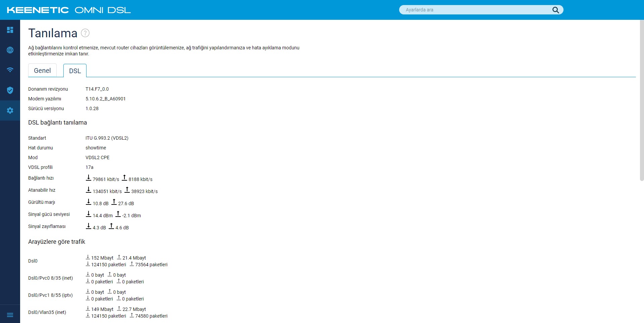
Task: Click the VDSL2 CPE mode value
Action: tap(97, 157)
